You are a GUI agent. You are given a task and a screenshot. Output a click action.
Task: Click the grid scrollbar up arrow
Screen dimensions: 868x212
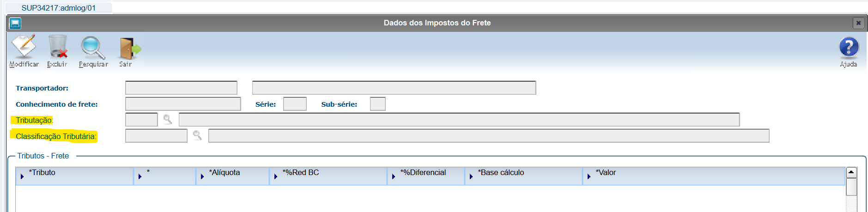click(x=851, y=172)
